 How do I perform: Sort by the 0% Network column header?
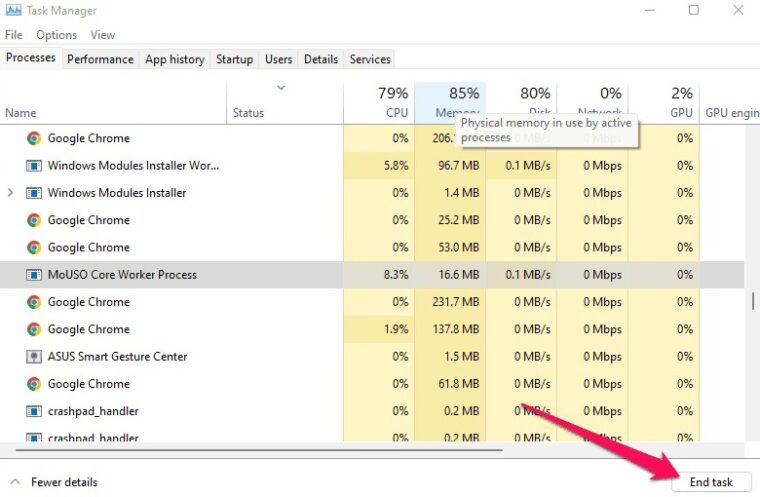(x=592, y=103)
